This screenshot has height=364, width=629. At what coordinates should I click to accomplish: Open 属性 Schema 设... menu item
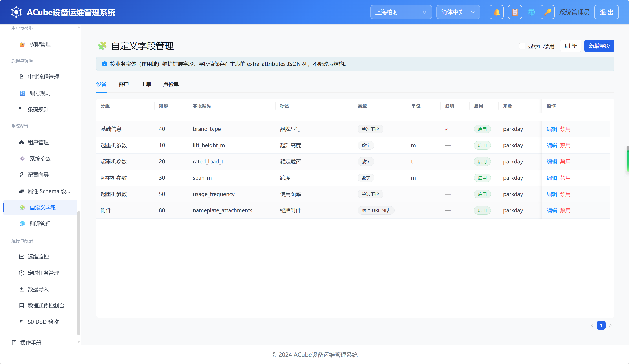(x=40, y=191)
